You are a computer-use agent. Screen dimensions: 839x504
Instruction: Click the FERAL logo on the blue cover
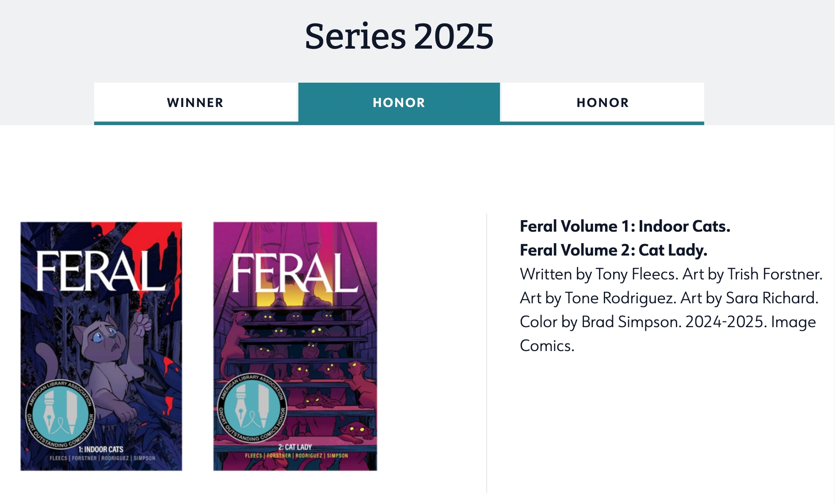[x=101, y=271]
